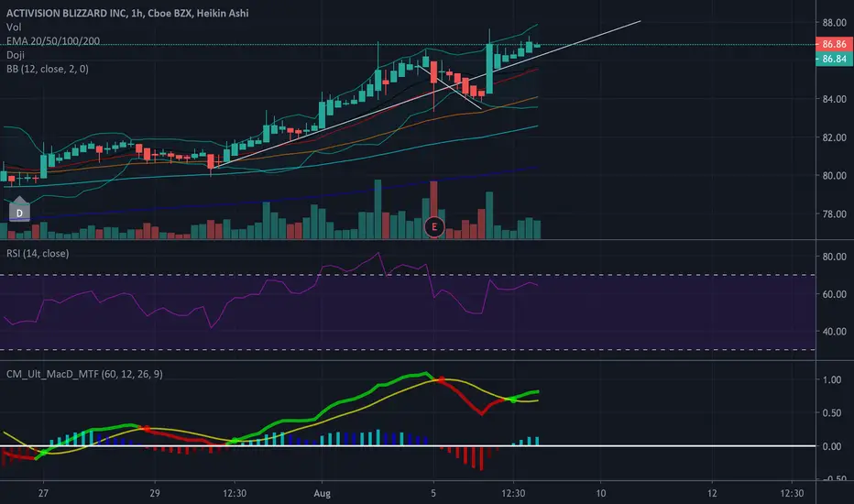Click the CM_Ult_MacD_MTF (60, 12, 26, 9) label
The height and width of the screenshot is (504, 854).
coord(84,374)
